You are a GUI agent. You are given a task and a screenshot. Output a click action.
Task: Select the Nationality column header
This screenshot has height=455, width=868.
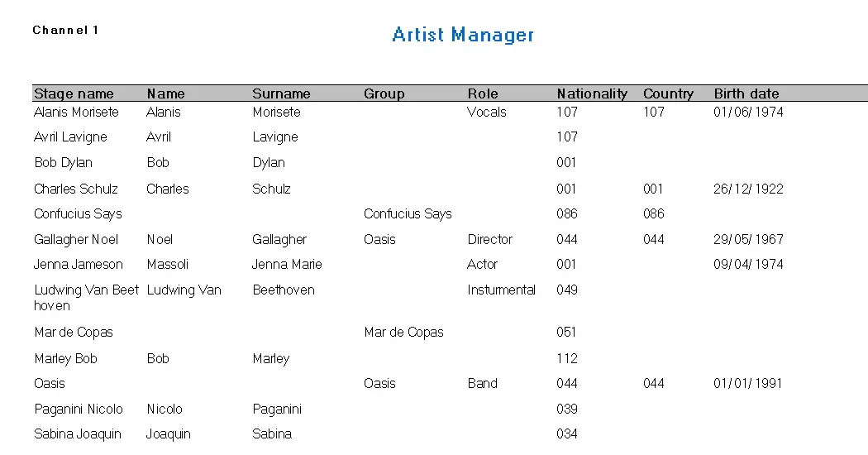[592, 93]
